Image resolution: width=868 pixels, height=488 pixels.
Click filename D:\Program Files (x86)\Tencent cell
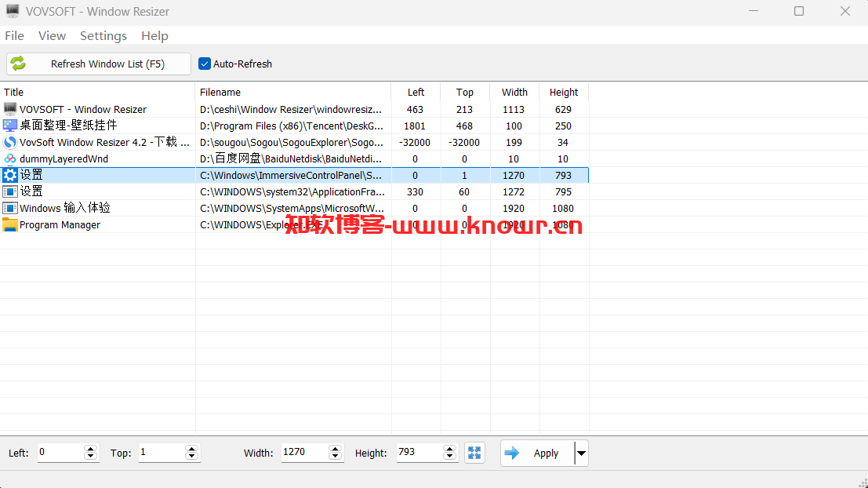[x=292, y=126]
